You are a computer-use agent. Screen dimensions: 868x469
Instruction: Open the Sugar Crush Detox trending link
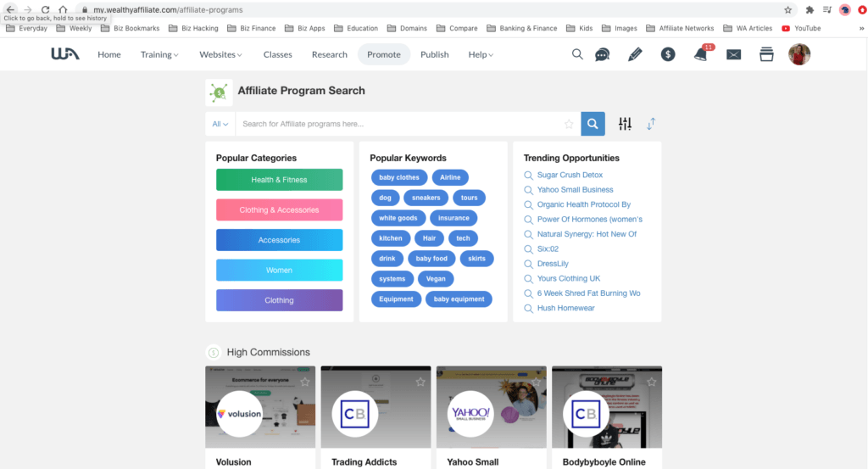[x=570, y=175]
